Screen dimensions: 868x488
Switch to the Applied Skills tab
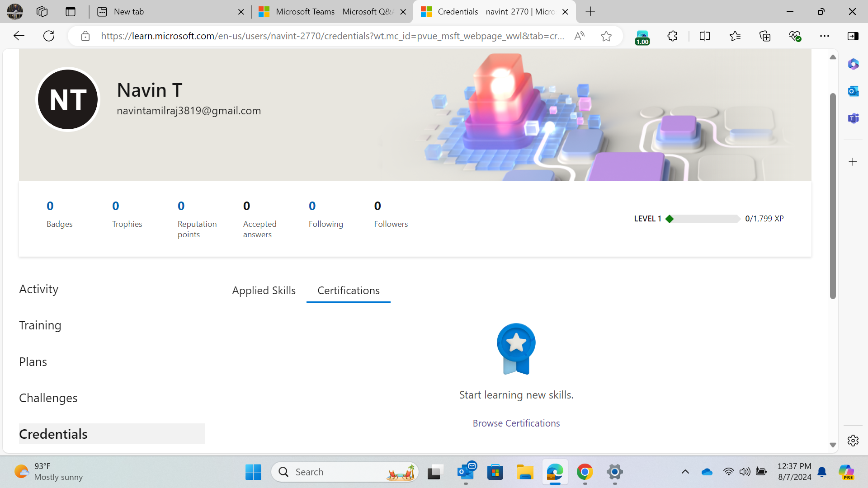point(264,291)
